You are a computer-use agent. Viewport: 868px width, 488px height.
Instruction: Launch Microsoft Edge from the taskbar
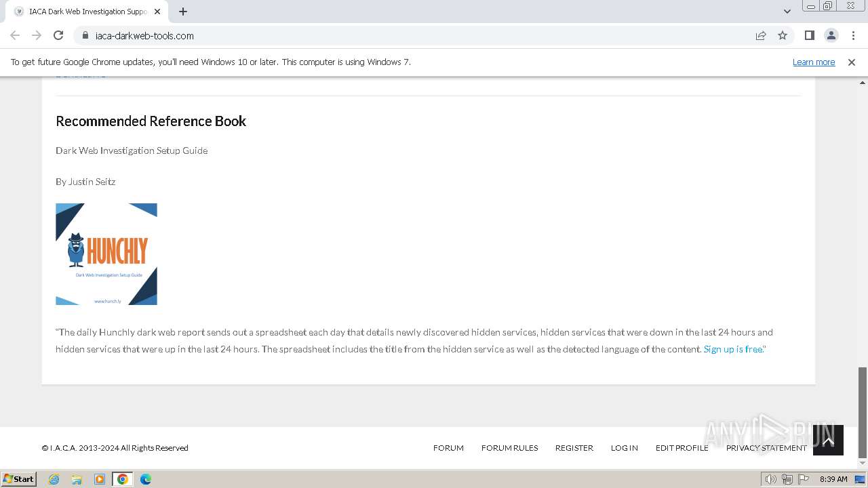tap(146, 479)
